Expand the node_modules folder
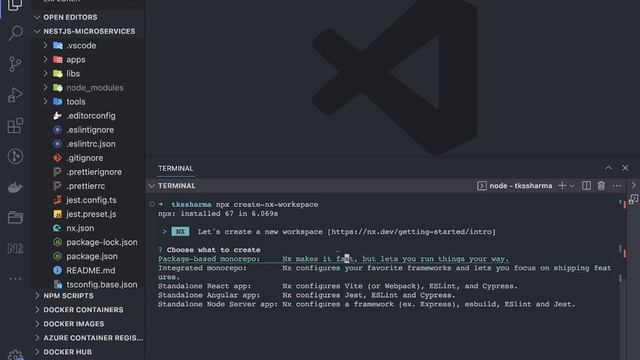Viewport: 640px width, 360px height. coord(88,88)
